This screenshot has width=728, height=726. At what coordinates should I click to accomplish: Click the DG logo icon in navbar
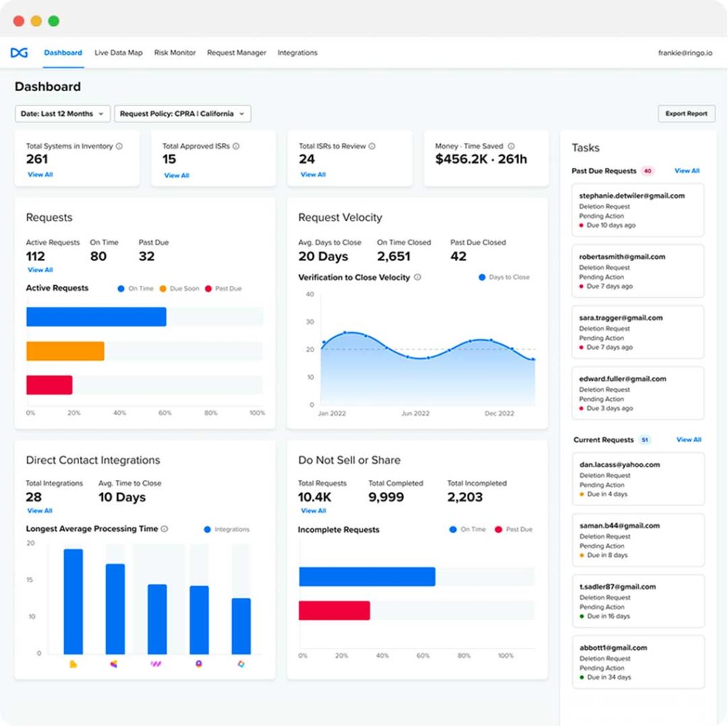19,53
